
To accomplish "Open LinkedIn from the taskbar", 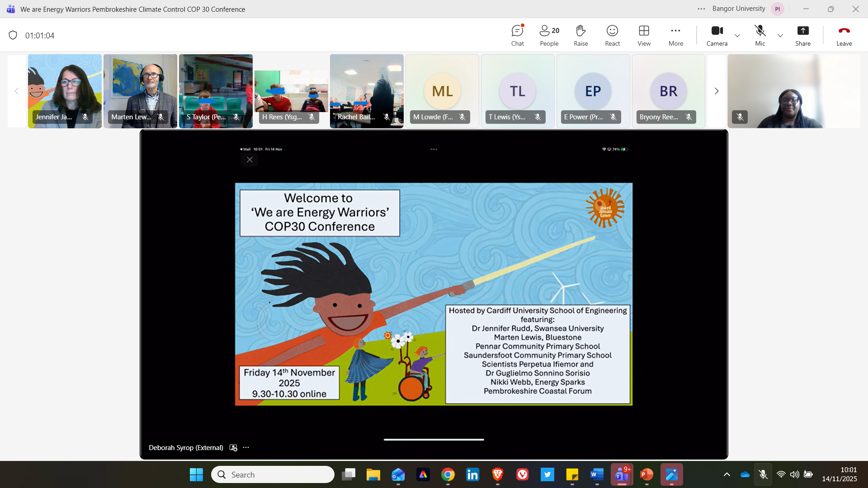I will click(472, 475).
